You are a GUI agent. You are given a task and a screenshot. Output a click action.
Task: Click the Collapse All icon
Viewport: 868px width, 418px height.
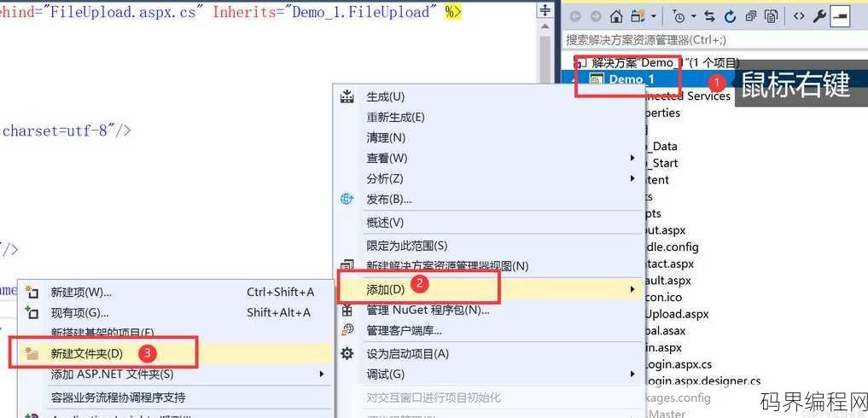[751, 16]
